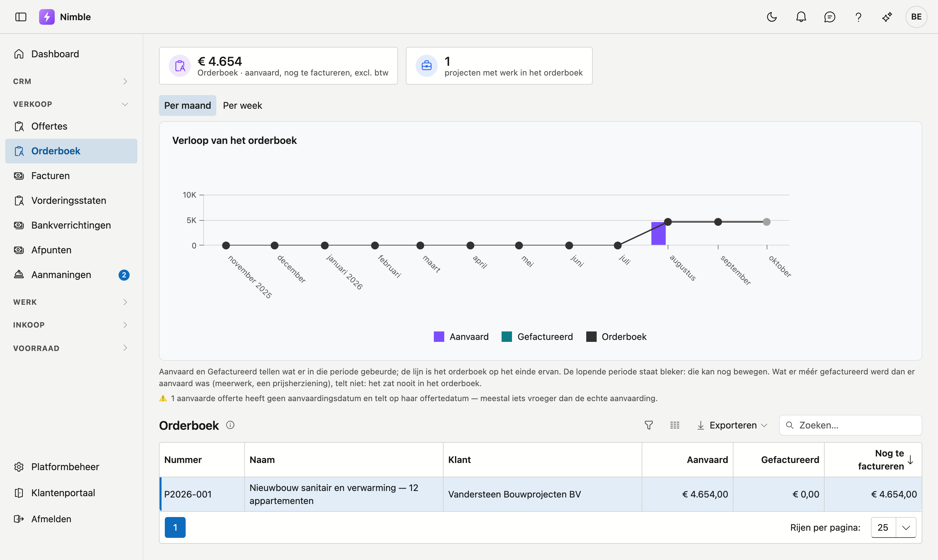Image resolution: width=938 pixels, height=560 pixels.
Task: Focus the Zoeken search field
Action: [850, 425]
